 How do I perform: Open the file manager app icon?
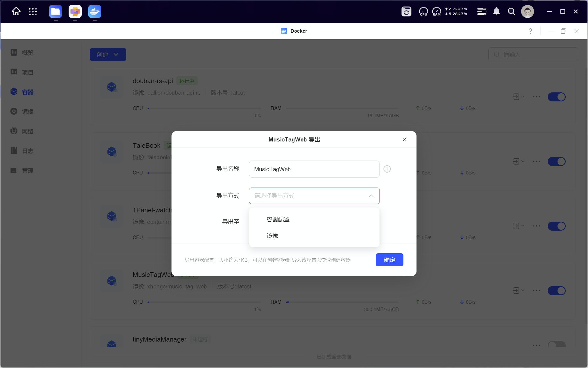pos(56,11)
